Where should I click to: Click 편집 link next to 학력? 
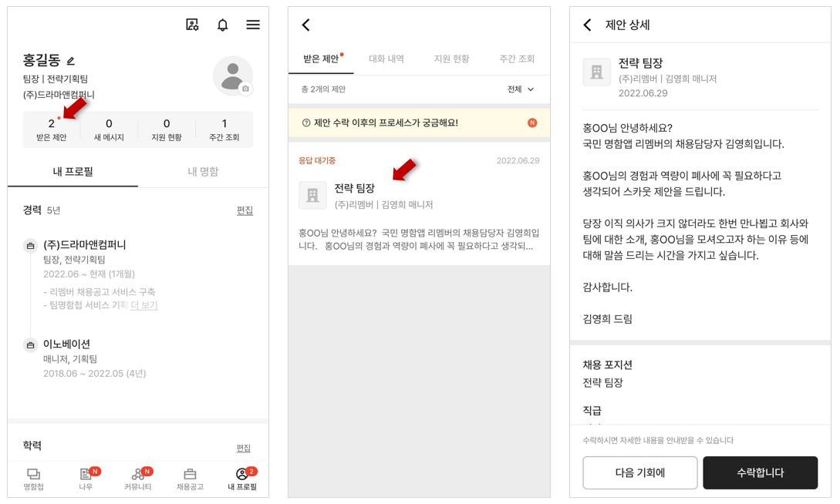244,448
